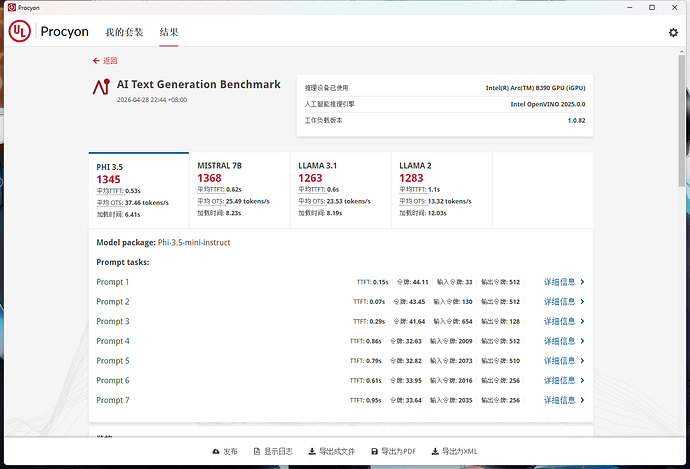Click the Procyon window title icon
The height and width of the screenshot is (469, 690).
(12, 7)
